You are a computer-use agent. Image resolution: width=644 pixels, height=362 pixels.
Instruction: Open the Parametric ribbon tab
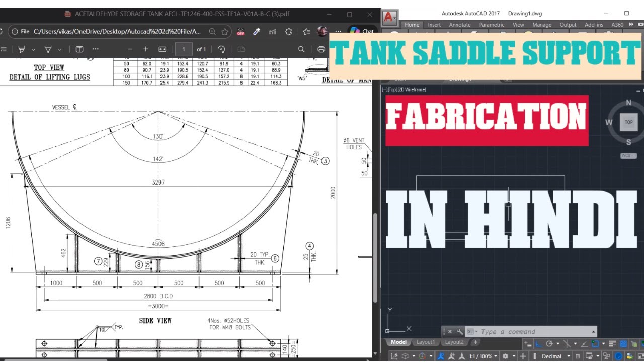click(492, 25)
